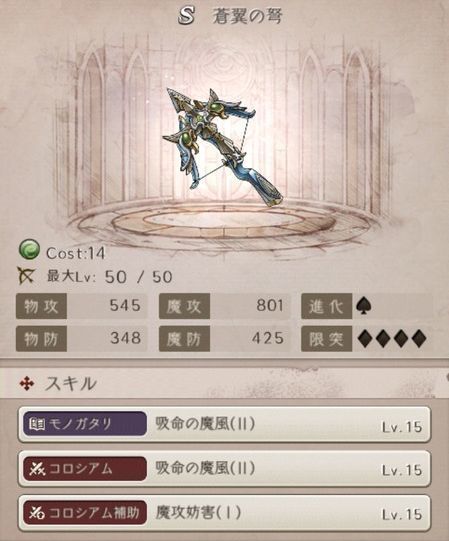Click the コロシアム補助 tag icon

coord(37,513)
